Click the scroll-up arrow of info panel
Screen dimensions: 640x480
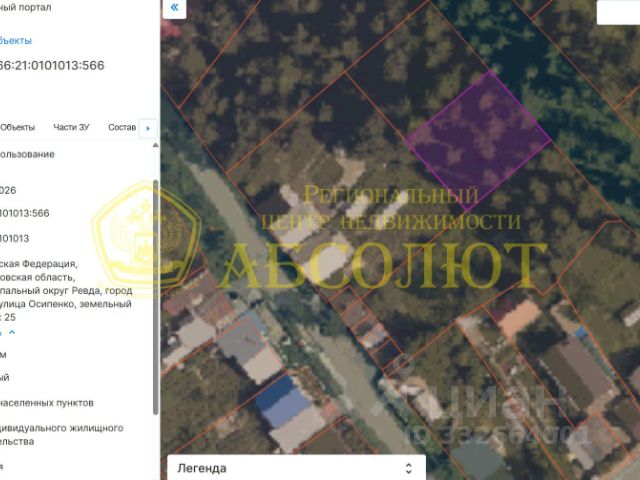point(156,145)
